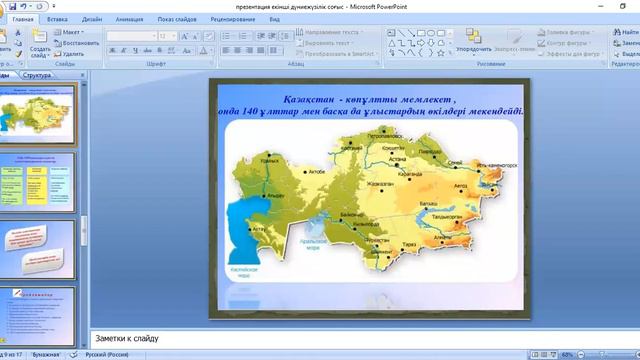640x360 pixels.
Task: Toggle align text right
Action: click(250, 50)
